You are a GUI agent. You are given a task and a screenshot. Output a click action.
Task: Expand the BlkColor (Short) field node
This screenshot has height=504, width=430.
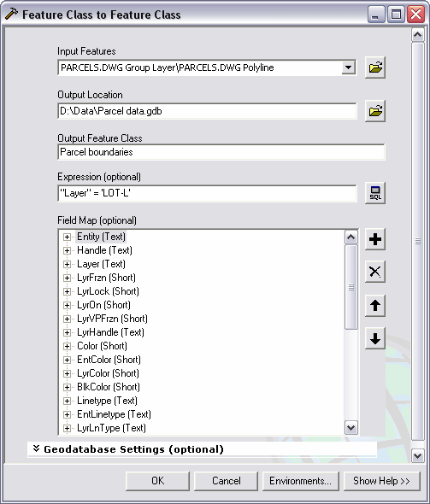[67, 387]
